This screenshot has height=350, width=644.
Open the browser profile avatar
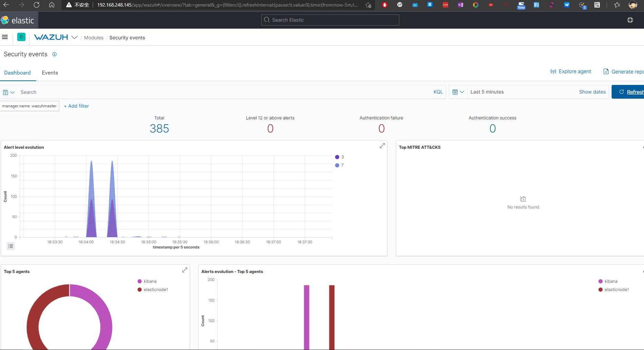point(633,5)
